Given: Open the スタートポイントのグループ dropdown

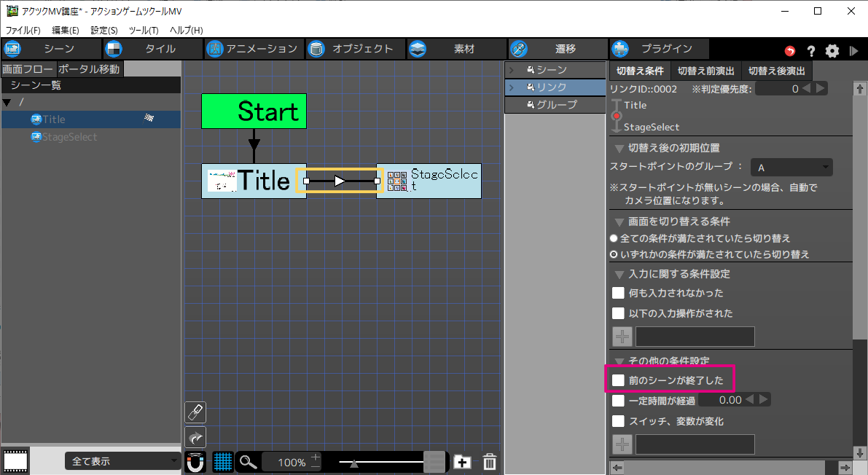Looking at the screenshot, I should click(791, 168).
